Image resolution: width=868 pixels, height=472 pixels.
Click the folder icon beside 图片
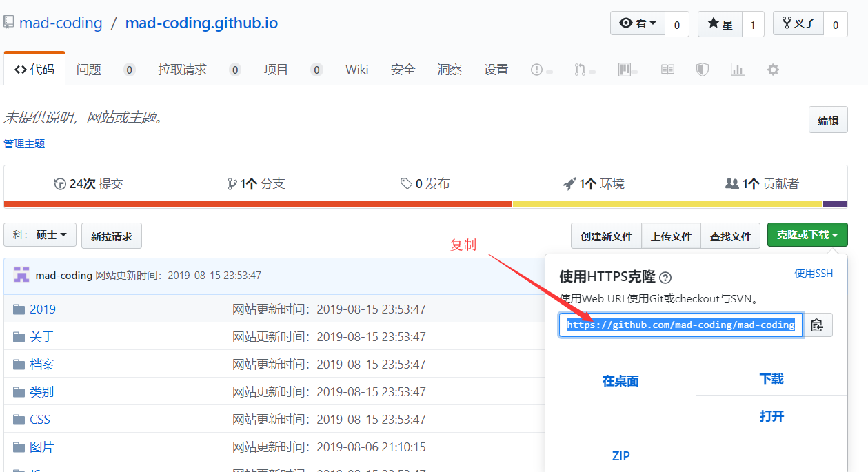pyautogui.click(x=19, y=447)
